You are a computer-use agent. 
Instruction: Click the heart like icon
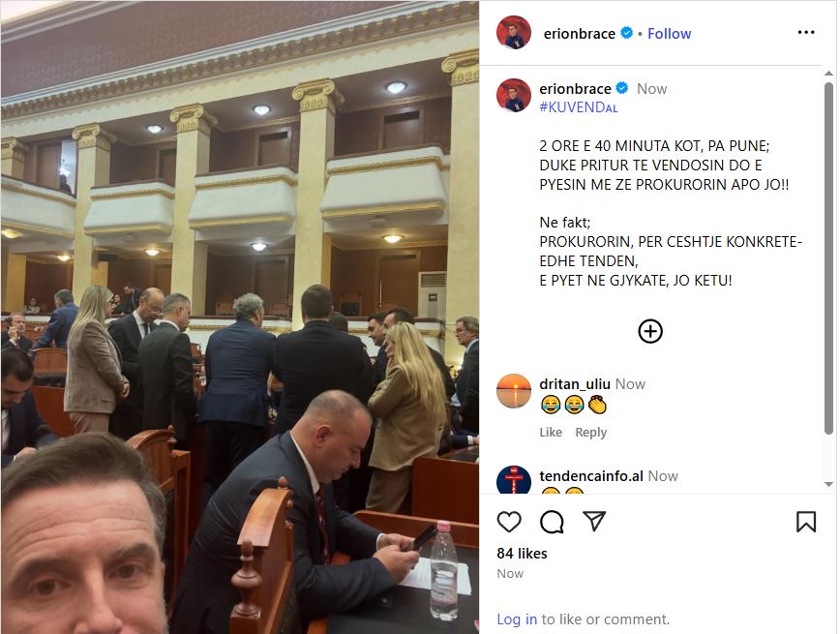508,522
